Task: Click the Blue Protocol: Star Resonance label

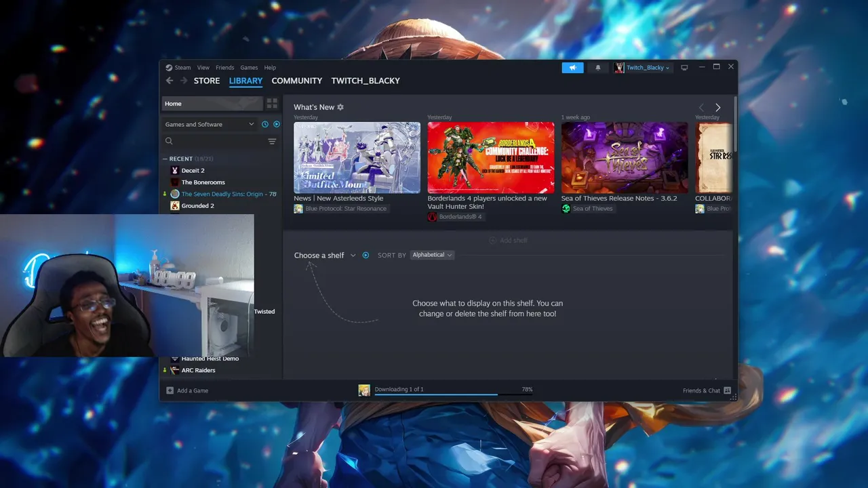Action: (x=346, y=209)
